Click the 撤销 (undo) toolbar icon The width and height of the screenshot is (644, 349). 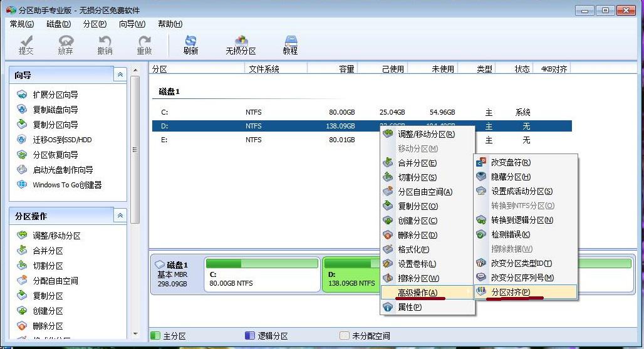[x=105, y=41]
